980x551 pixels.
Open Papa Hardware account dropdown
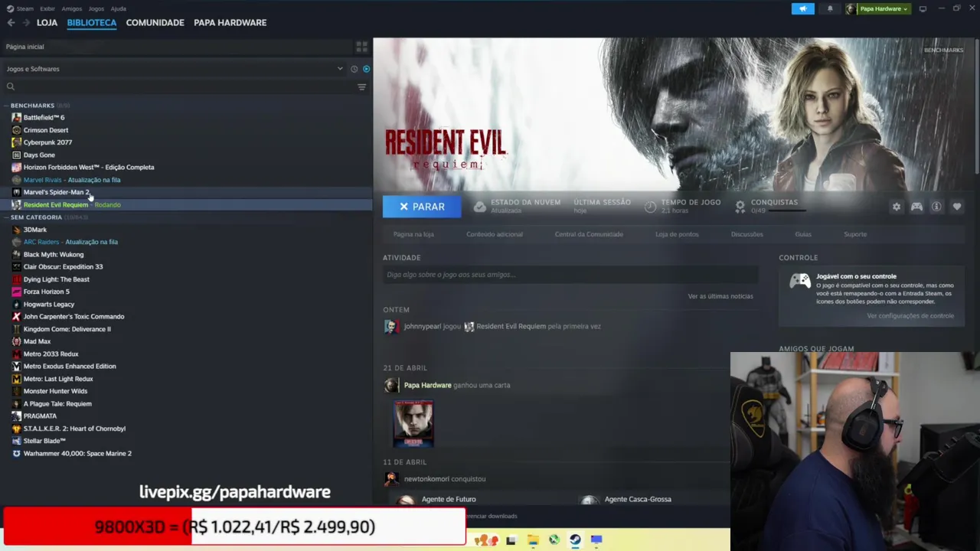click(x=877, y=9)
